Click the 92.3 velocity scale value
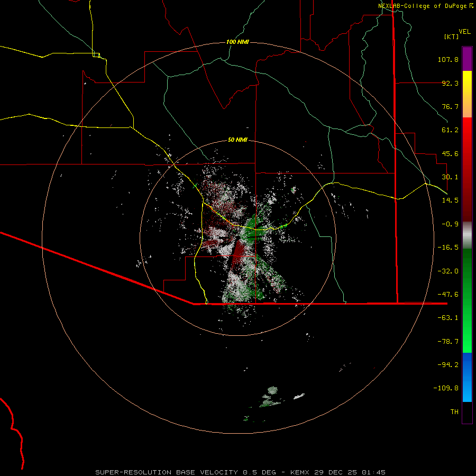This screenshot has height=476, width=476. (x=450, y=83)
